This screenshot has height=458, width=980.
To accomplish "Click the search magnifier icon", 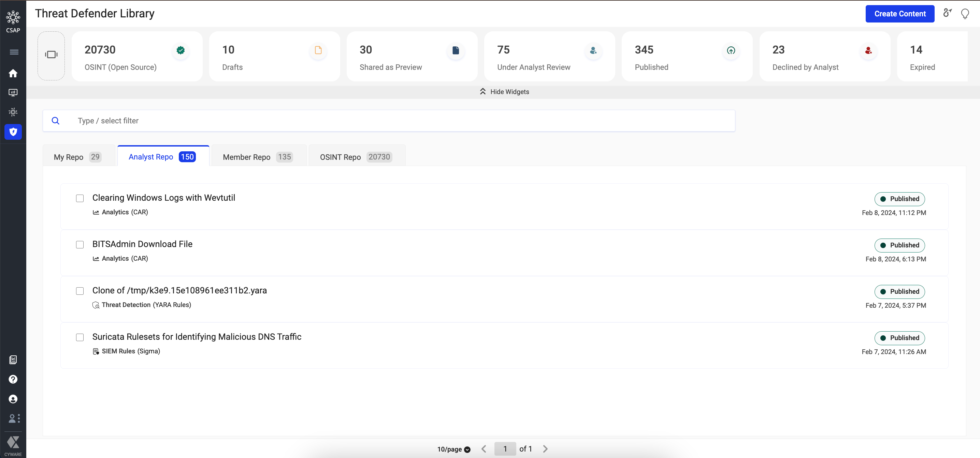I will (x=56, y=121).
